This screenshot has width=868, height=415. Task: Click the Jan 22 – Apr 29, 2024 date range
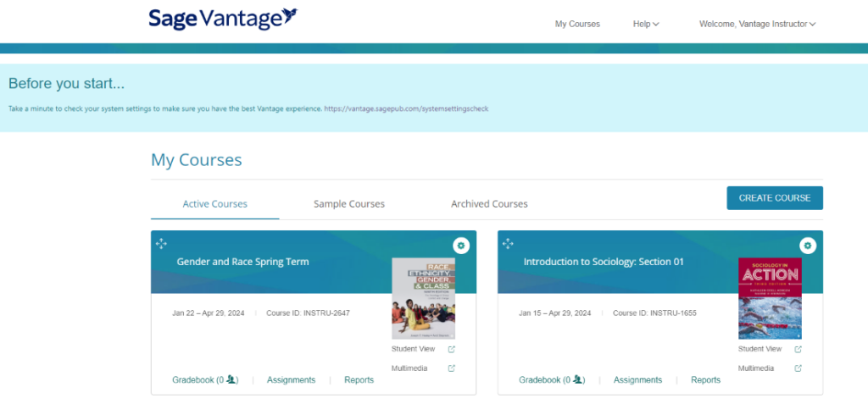[209, 313]
